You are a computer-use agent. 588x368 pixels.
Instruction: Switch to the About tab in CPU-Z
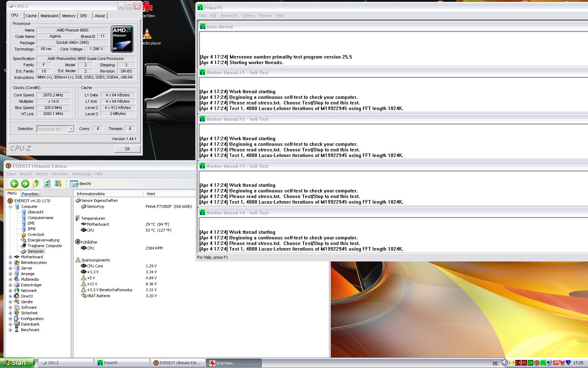coord(100,16)
